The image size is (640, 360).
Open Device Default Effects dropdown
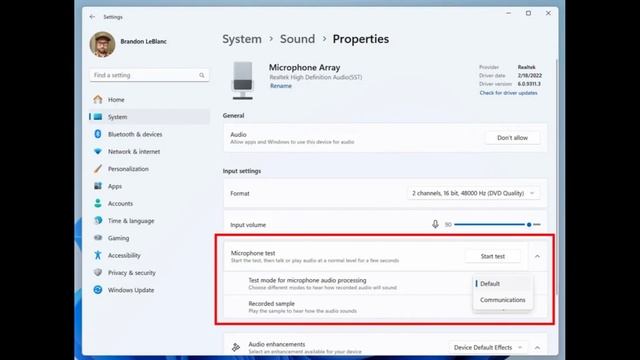pyautogui.click(x=488, y=348)
